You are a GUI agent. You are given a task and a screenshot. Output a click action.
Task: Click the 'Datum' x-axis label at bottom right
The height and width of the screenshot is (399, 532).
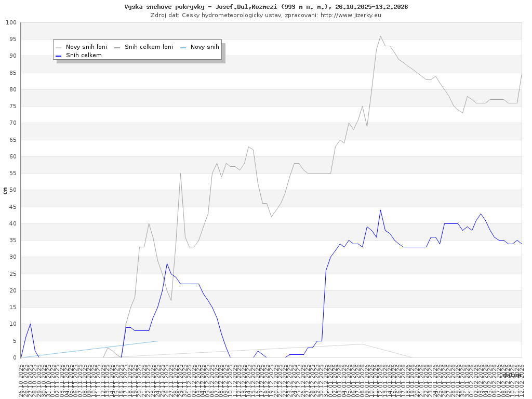(512, 375)
